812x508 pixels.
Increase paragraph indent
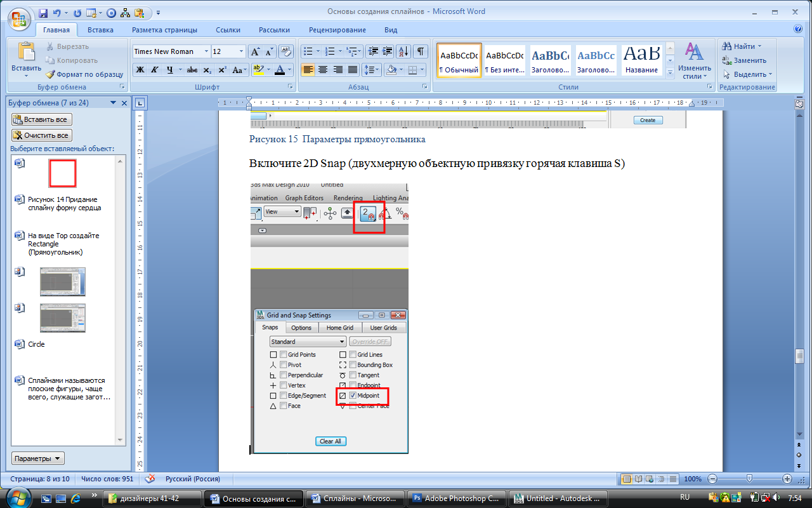[x=387, y=51]
